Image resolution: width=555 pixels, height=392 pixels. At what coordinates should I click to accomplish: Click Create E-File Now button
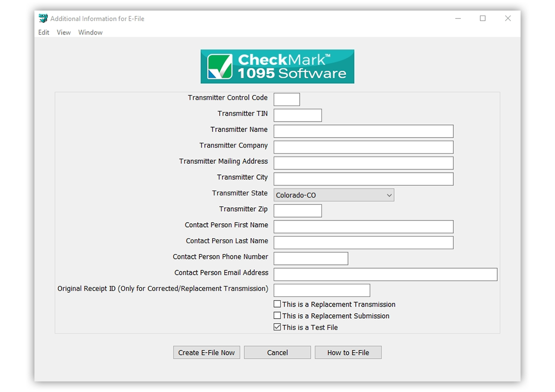pyautogui.click(x=206, y=353)
